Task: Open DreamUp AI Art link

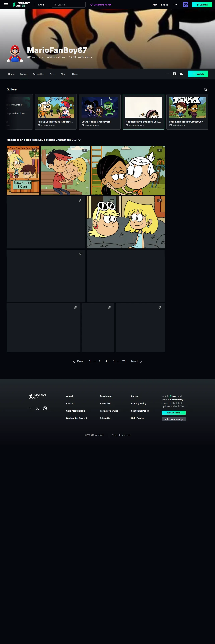Action: (x=101, y=5)
